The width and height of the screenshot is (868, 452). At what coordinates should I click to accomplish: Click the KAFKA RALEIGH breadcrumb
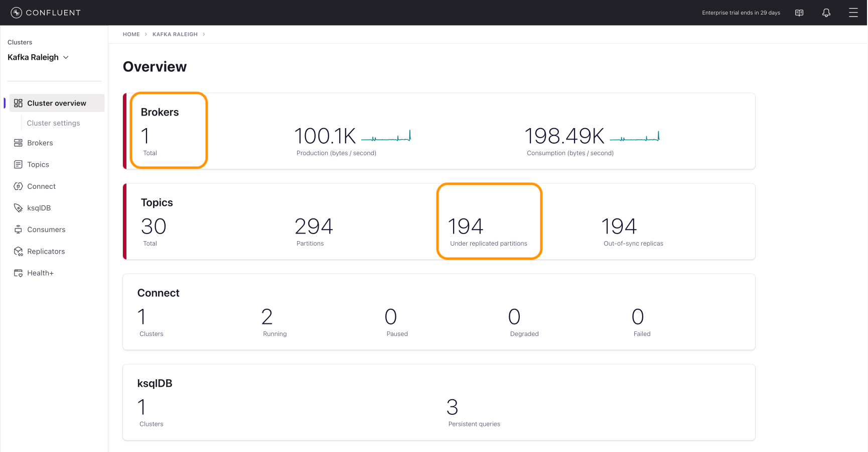(x=175, y=34)
